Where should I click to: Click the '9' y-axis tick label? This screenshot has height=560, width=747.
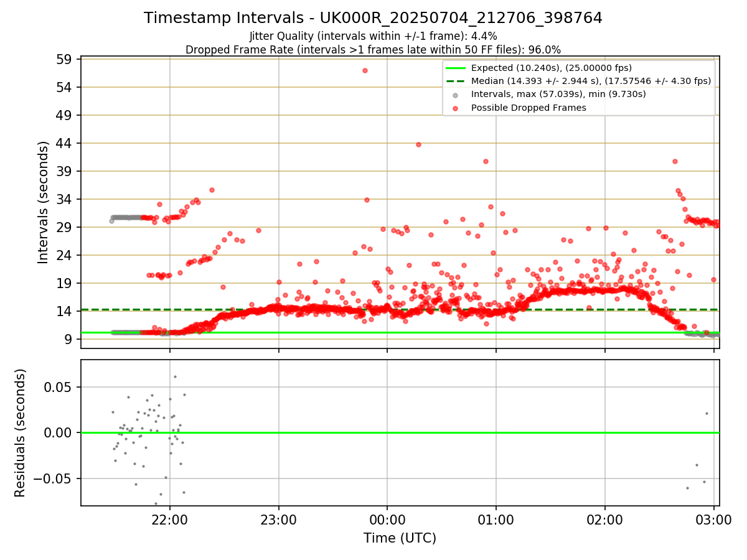coord(70,340)
